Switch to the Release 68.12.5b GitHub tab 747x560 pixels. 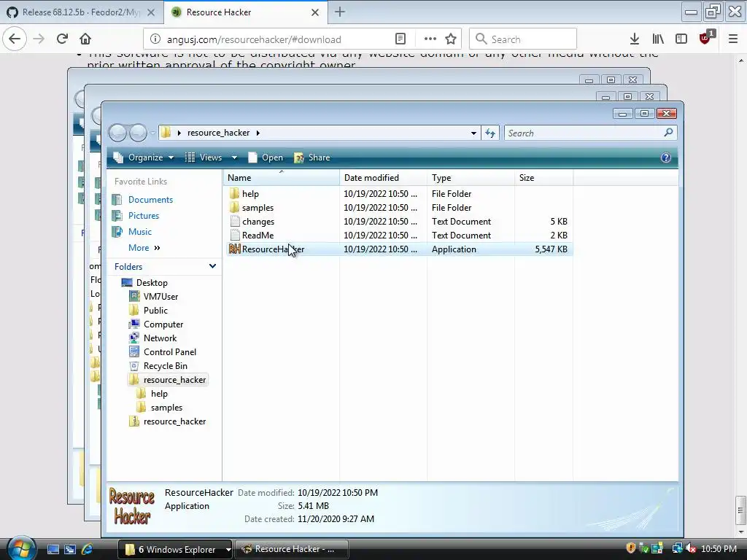click(82, 12)
